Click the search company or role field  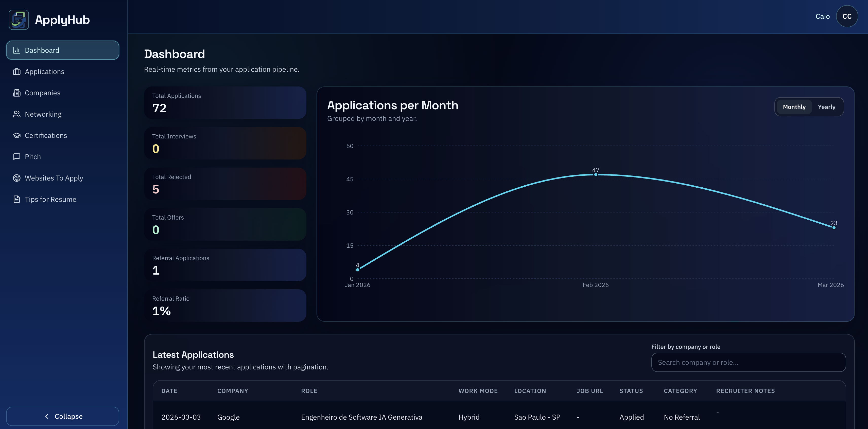coord(748,362)
